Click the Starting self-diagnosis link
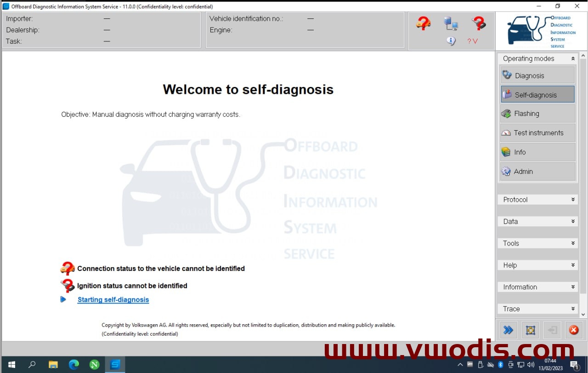The width and height of the screenshot is (588, 373). tap(113, 299)
